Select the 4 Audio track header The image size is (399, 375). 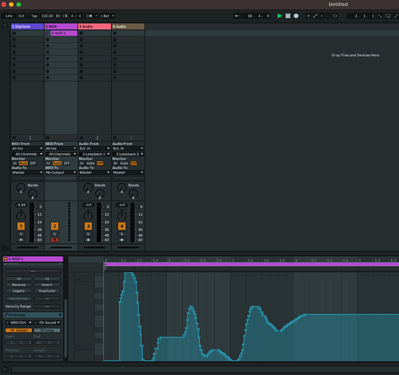tap(128, 26)
